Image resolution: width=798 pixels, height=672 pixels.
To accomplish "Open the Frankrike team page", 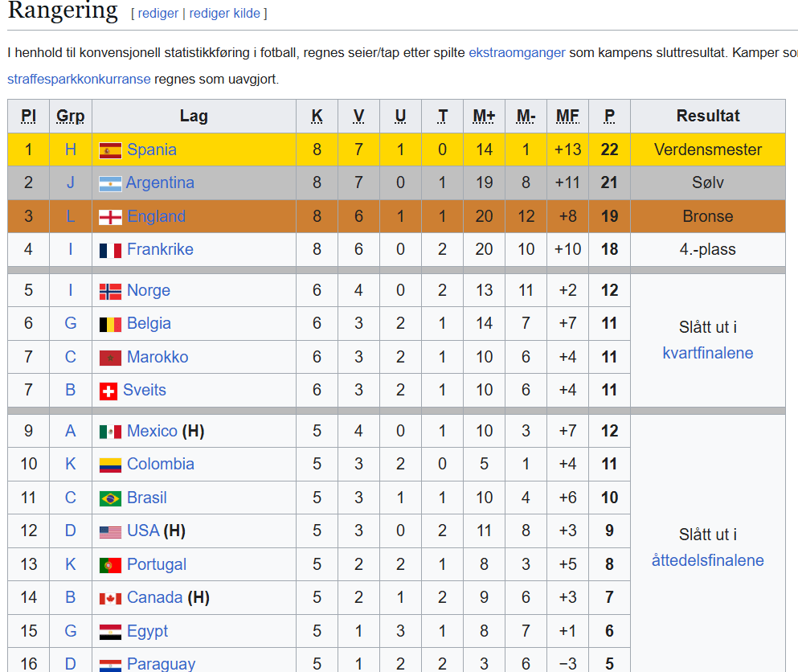I will [160, 249].
